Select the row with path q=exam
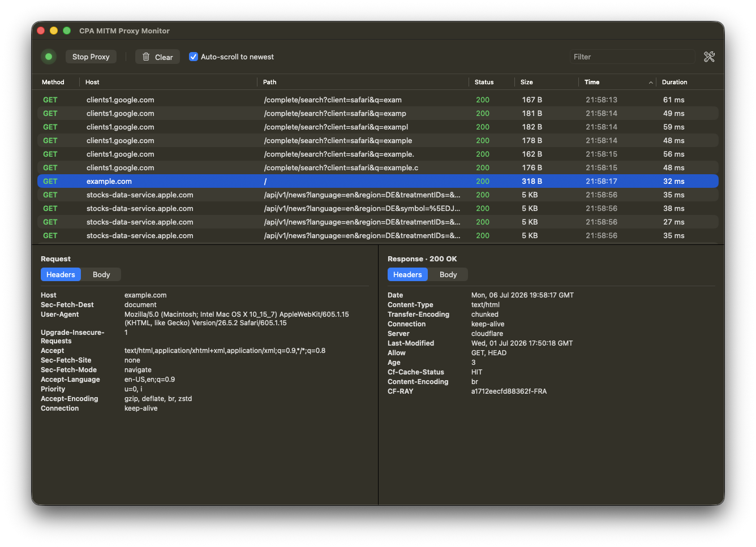 378,100
